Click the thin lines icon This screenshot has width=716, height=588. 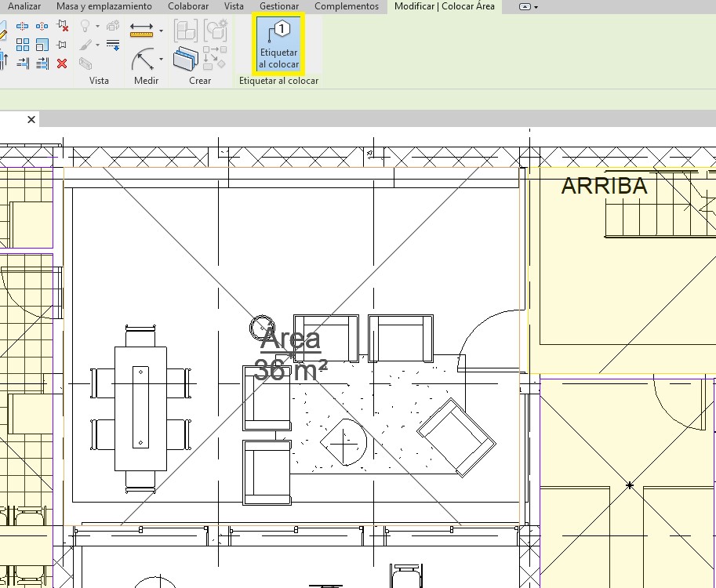click(113, 45)
